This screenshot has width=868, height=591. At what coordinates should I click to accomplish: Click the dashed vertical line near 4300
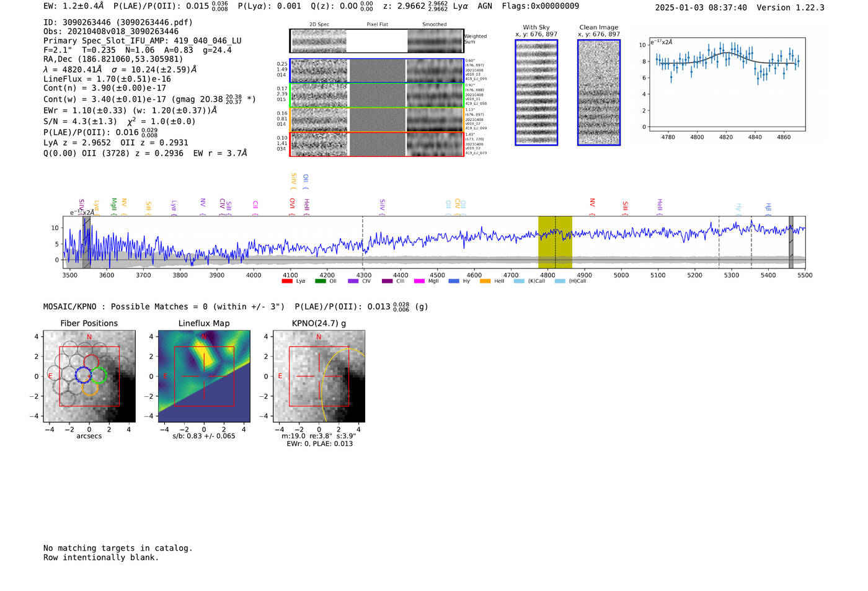[363, 242]
